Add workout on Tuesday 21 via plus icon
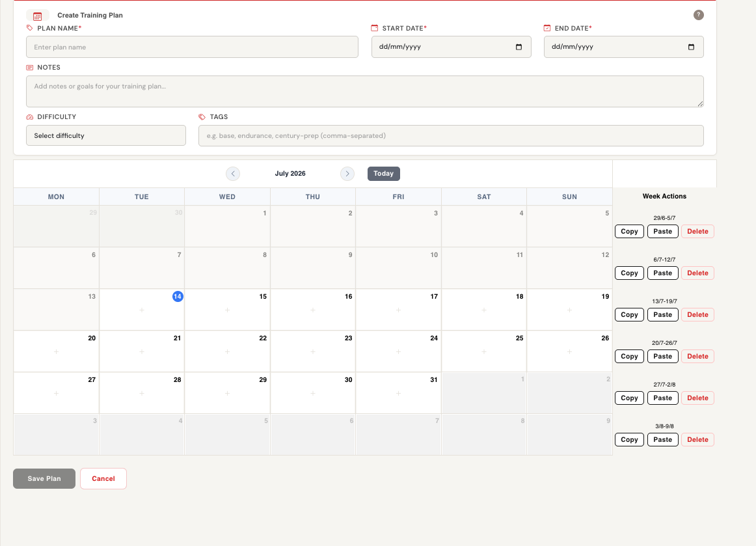756x546 pixels. (x=142, y=351)
